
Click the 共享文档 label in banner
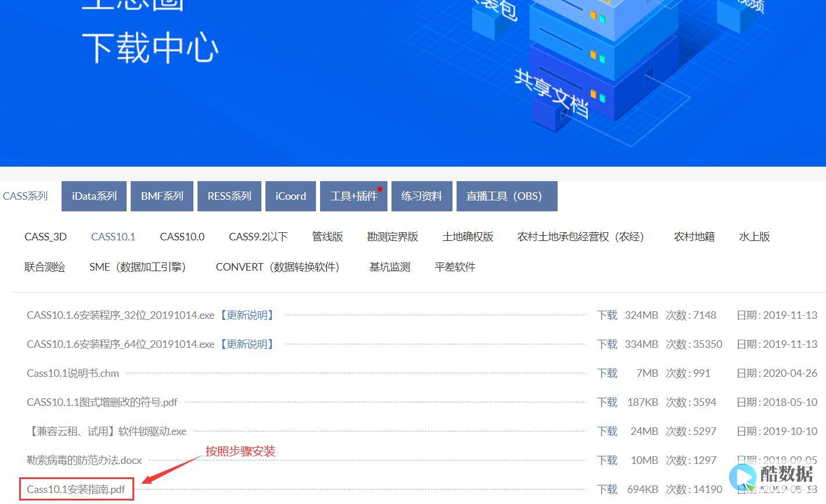551,93
